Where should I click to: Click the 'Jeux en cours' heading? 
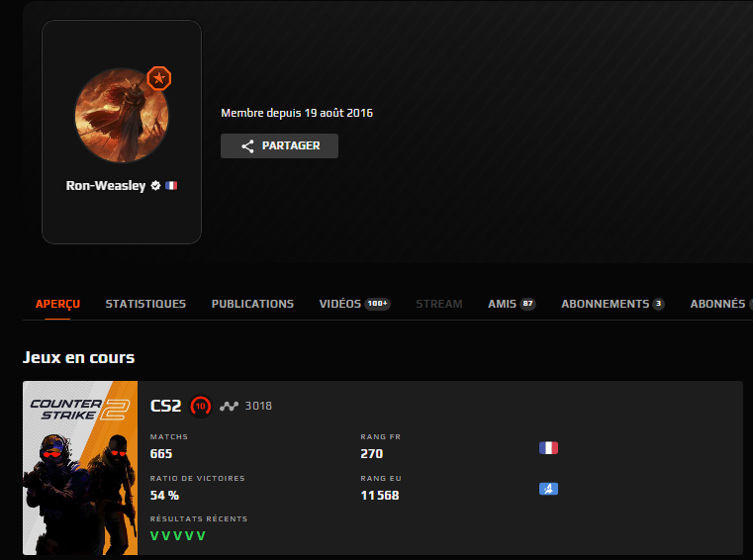[x=79, y=357]
